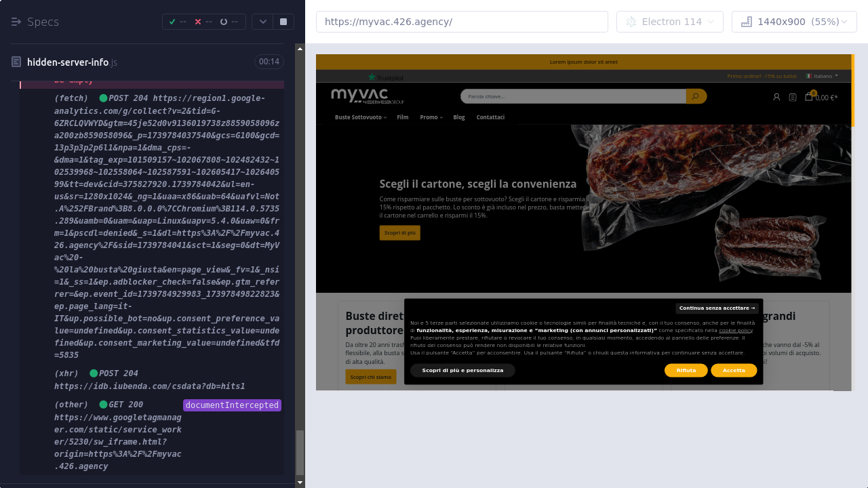The image size is (868, 488).
Task: Click the cookie policy link
Action: 736,330
